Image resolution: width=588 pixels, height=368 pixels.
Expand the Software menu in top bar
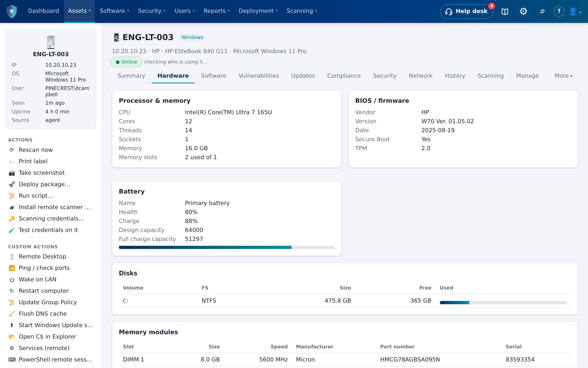pos(114,11)
